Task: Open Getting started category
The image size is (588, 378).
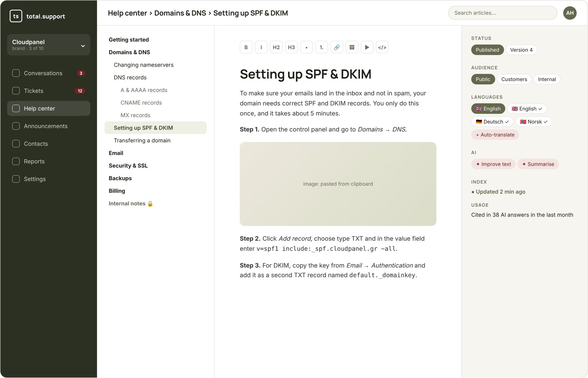Action: 129,40
